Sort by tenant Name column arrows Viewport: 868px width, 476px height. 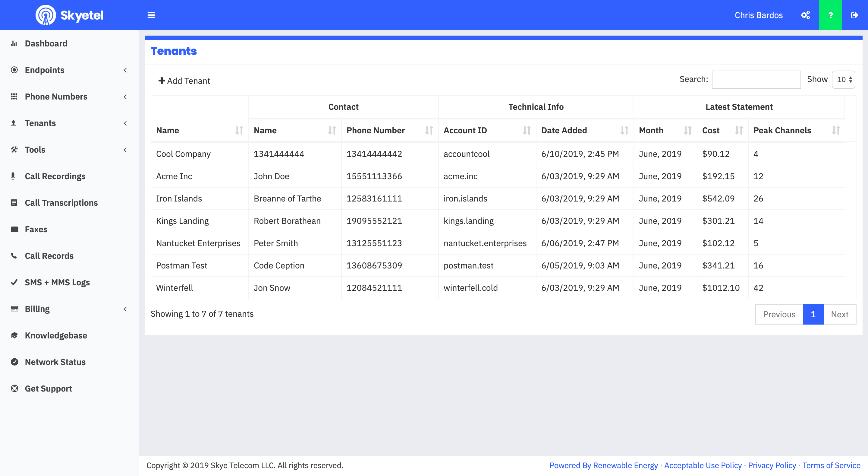pyautogui.click(x=239, y=130)
